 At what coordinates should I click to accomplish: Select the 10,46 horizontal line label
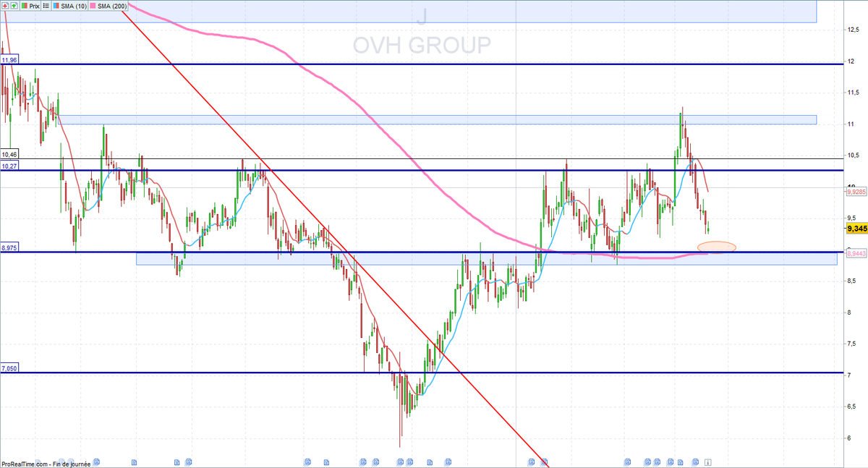click(9, 155)
